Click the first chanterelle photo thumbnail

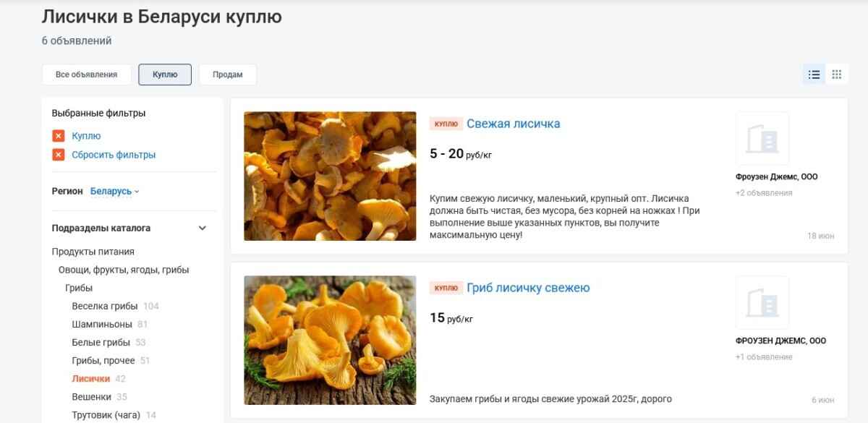coord(330,175)
